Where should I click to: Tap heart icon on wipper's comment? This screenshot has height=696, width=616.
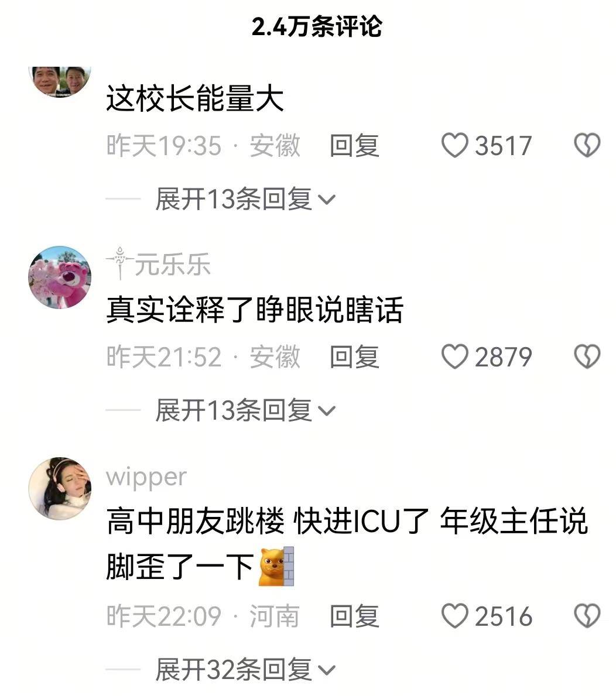pos(454,616)
